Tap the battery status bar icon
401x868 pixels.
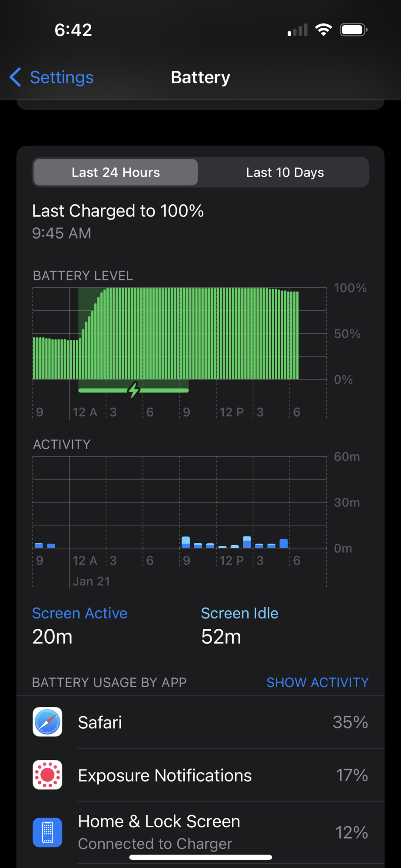(354, 30)
